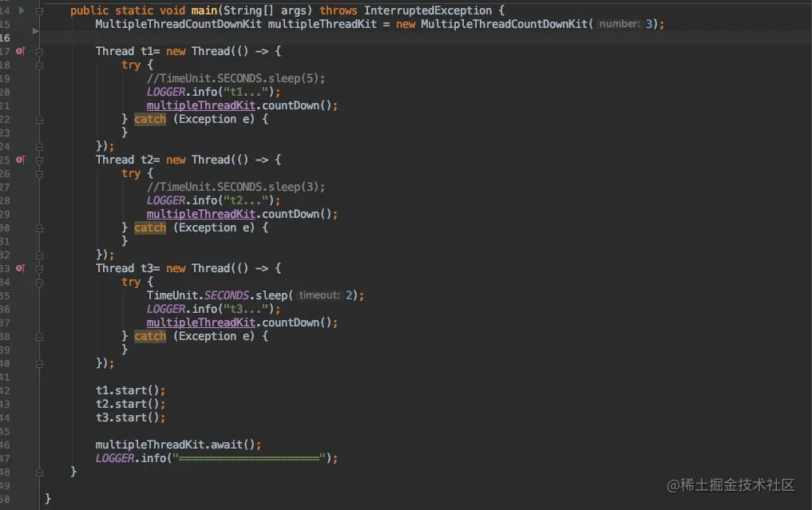
Task: Click multipleThreadKit.countDown() in the t1 block
Action: coord(242,105)
